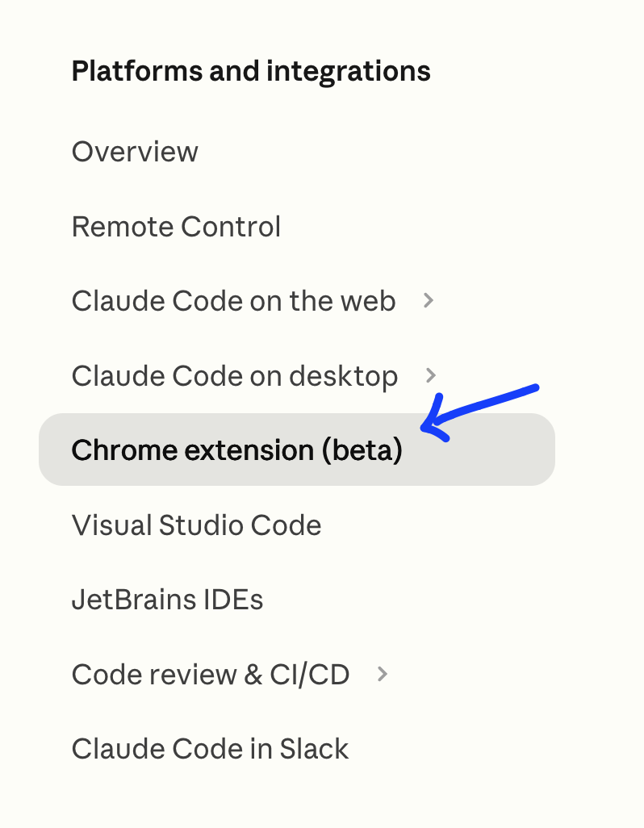Select the last sidebar link about Slack

coord(210,749)
